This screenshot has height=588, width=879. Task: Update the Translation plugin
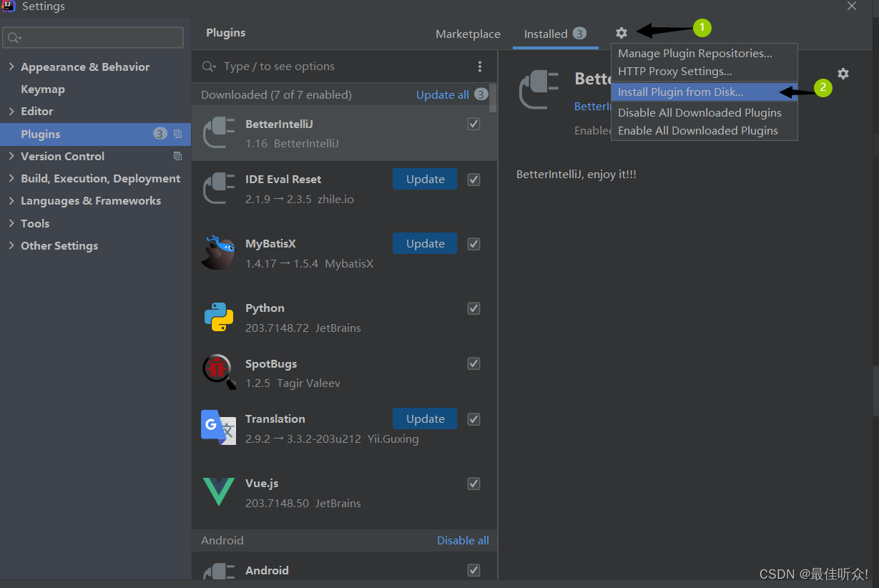425,419
